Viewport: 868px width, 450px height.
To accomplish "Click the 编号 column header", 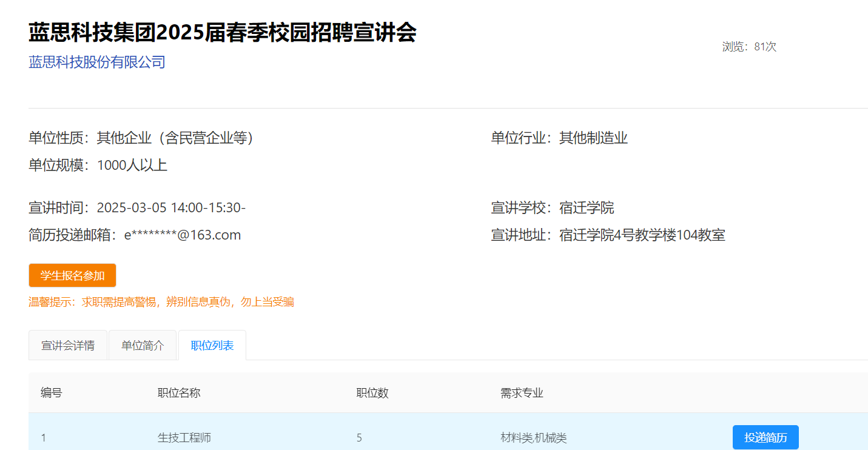I will (52, 393).
